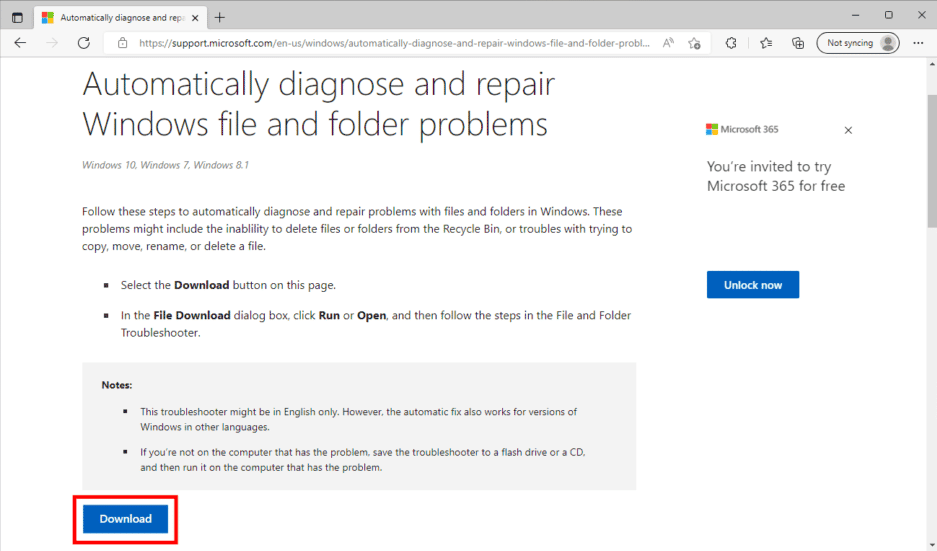Refresh the page with the reload icon
This screenshot has height=551, width=937.
(x=84, y=43)
